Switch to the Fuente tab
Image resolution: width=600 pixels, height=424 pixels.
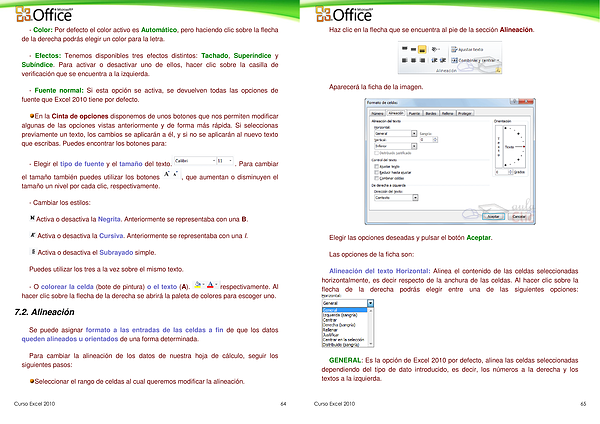[x=414, y=113]
